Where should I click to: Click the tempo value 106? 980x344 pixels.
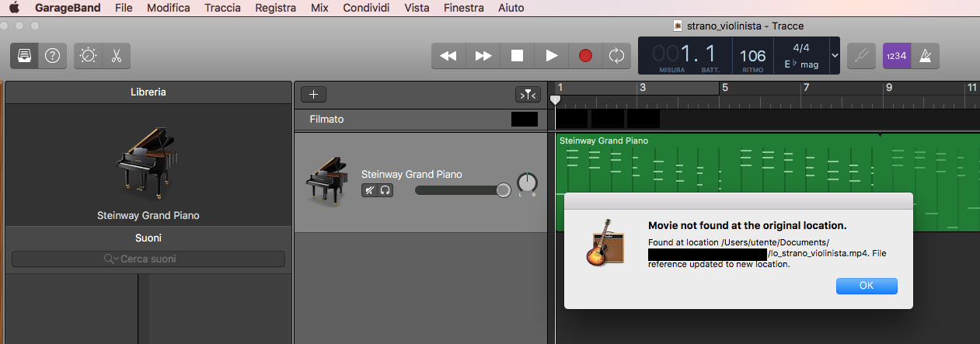click(752, 56)
